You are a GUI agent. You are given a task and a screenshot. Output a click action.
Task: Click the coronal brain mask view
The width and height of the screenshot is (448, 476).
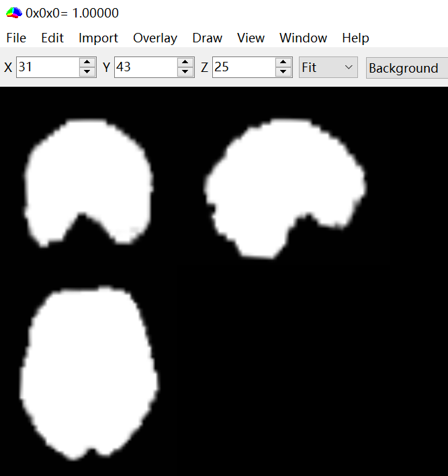click(x=88, y=182)
